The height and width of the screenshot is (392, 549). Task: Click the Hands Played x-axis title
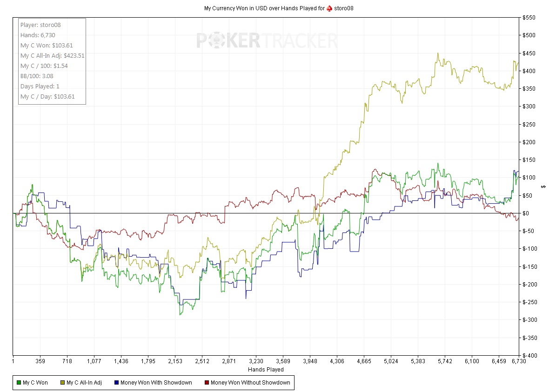tap(266, 370)
